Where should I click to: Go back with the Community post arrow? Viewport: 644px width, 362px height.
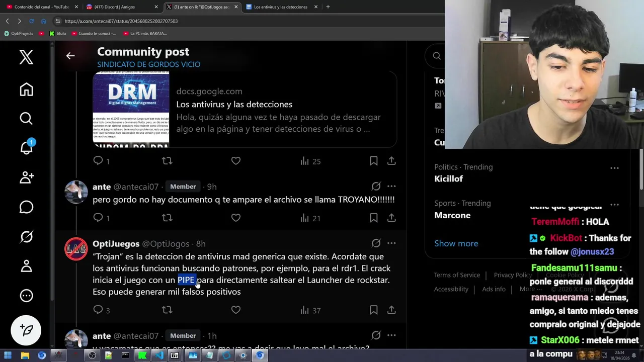point(70,56)
